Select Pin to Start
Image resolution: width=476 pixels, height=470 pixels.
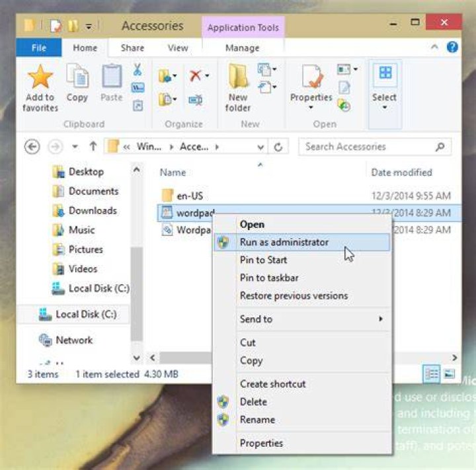click(x=301, y=260)
